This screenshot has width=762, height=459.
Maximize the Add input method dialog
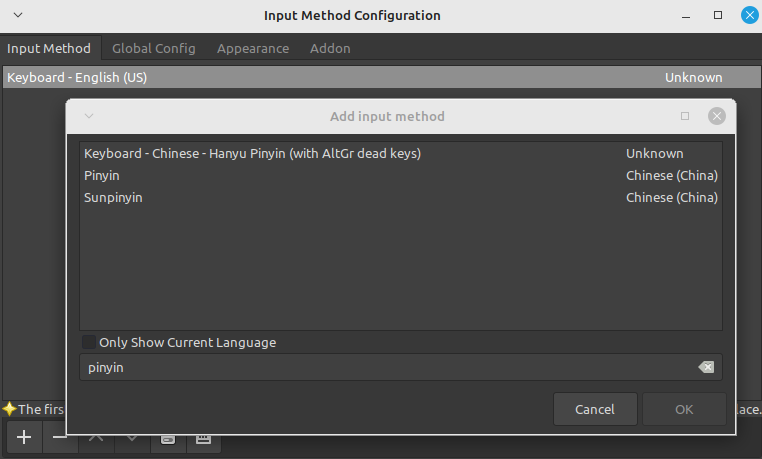pos(685,116)
